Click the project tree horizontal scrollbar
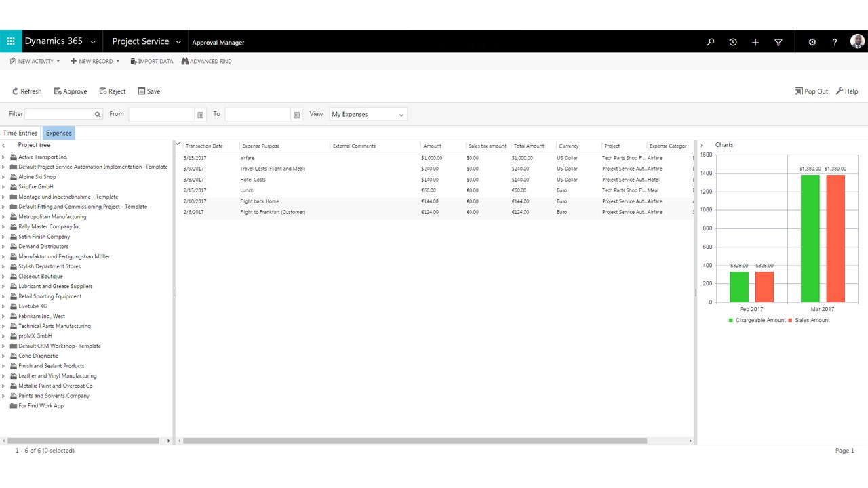 click(x=83, y=441)
